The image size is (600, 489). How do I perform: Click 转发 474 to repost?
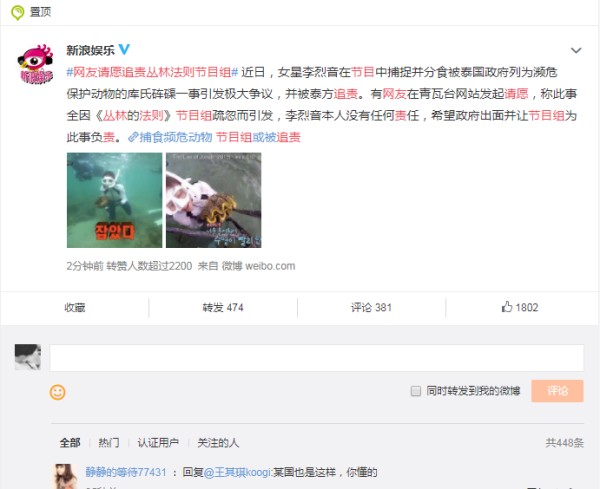tap(223, 307)
